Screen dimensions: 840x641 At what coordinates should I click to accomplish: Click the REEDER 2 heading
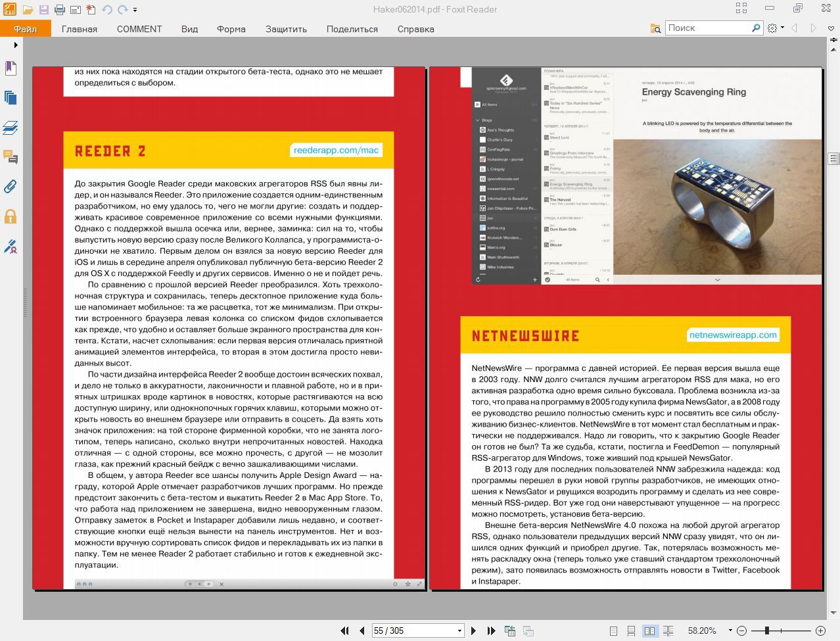click(x=110, y=151)
